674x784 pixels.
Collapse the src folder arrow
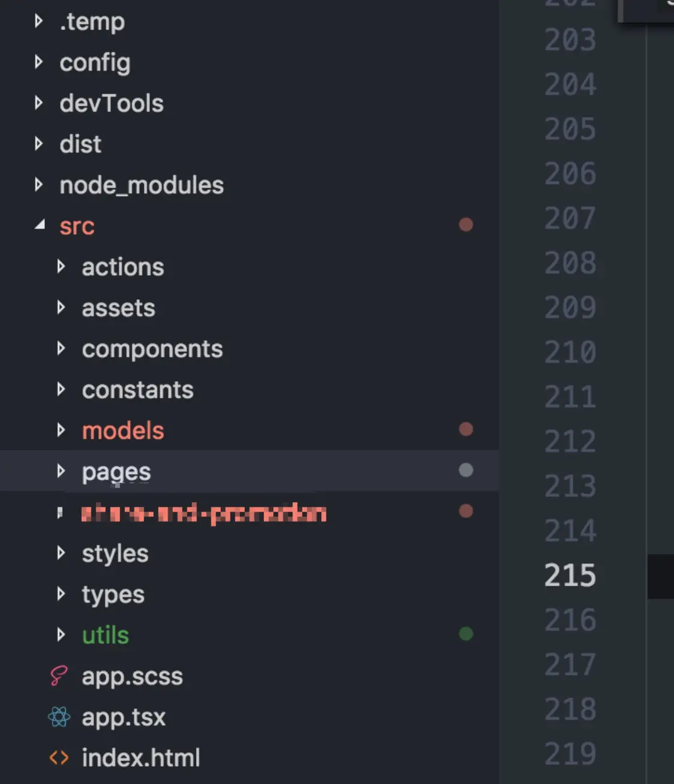pos(40,225)
